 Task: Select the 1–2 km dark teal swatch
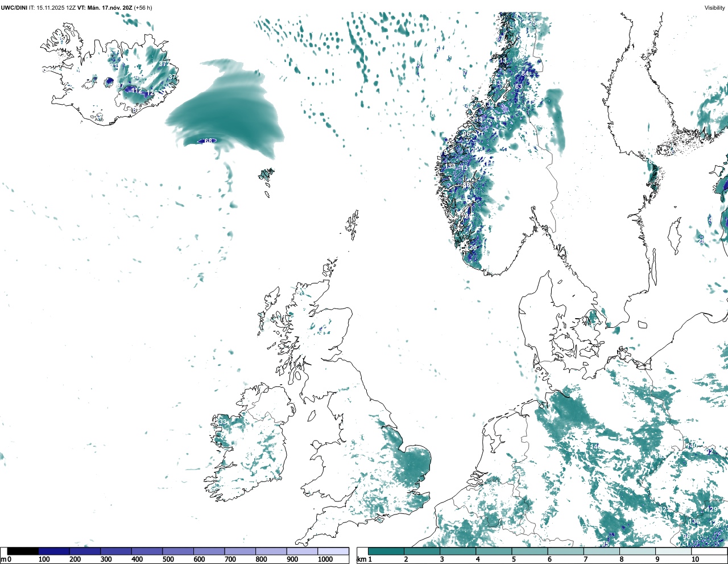pos(386,551)
